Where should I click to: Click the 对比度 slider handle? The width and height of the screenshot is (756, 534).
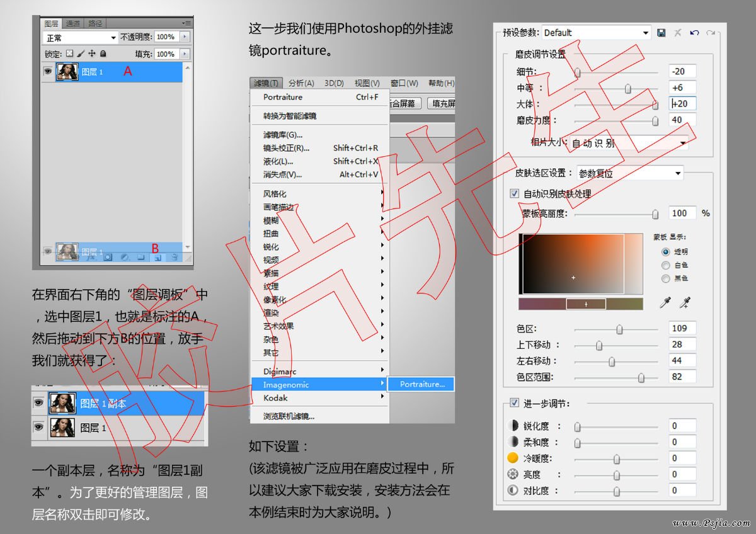616,491
